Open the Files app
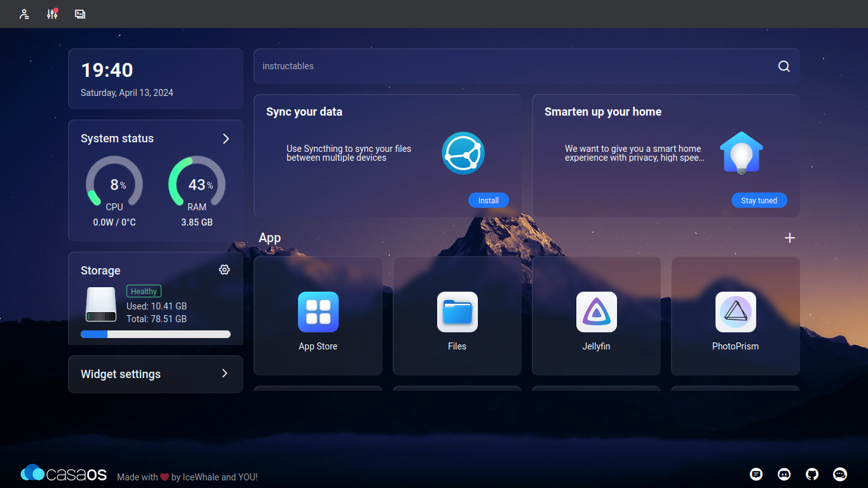Screen dimensions: 868x488 (x=457, y=312)
